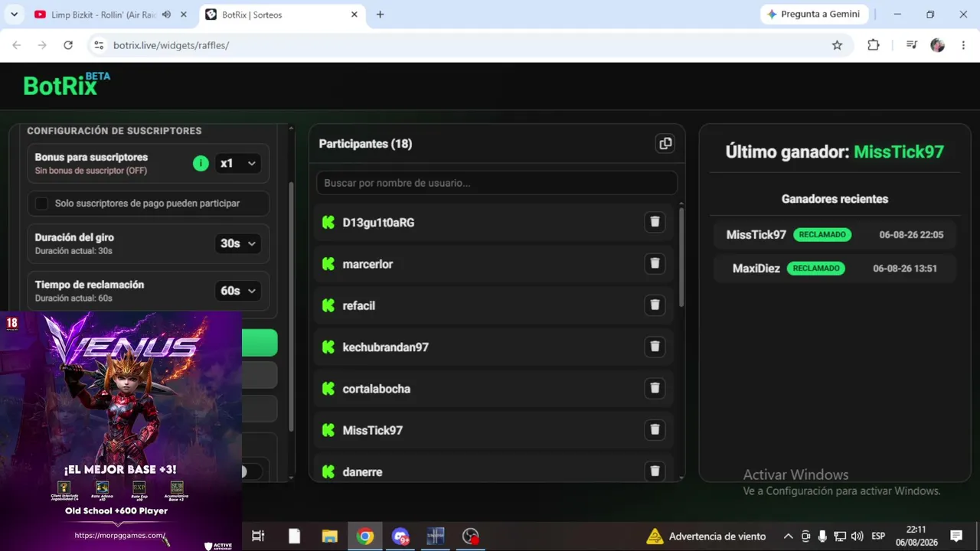980x551 pixels.
Task: Click the Kick logo beside marcerlor
Action: (328, 264)
